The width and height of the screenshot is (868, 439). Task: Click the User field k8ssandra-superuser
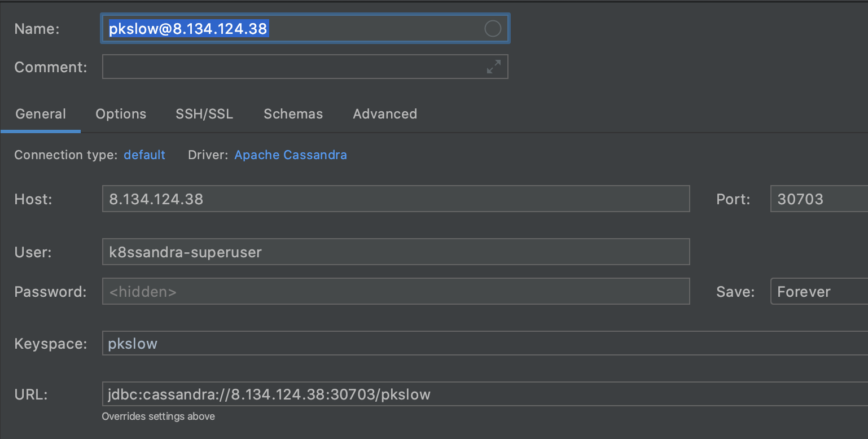(x=396, y=252)
